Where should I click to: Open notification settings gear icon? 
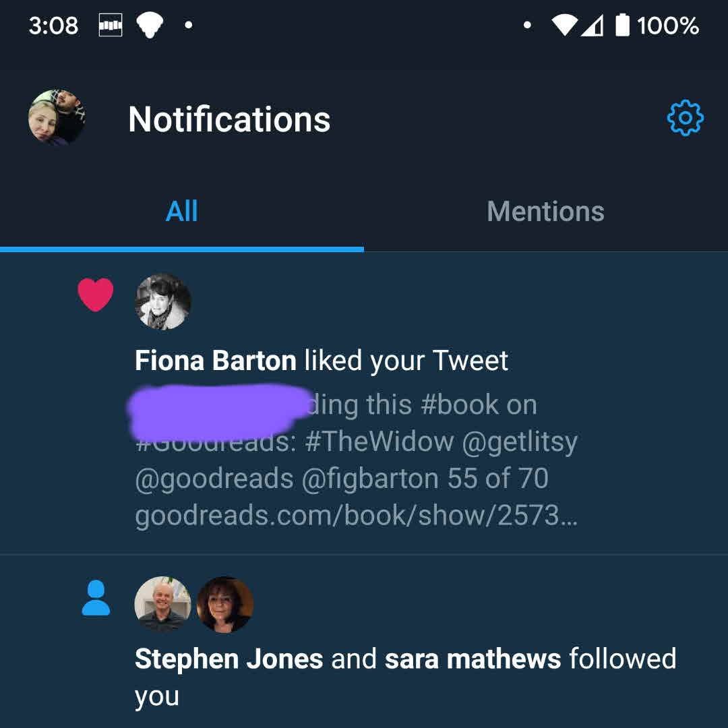point(685,119)
